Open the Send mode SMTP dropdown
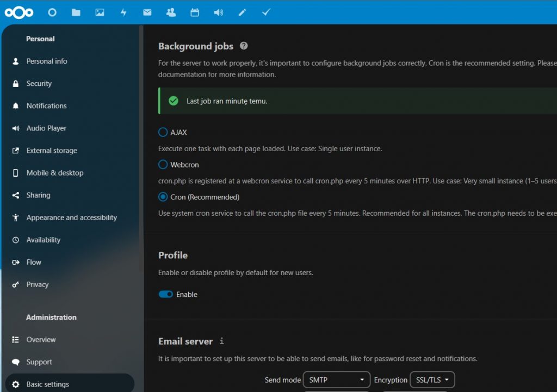Viewport: 557px width, 392px height. [336, 379]
